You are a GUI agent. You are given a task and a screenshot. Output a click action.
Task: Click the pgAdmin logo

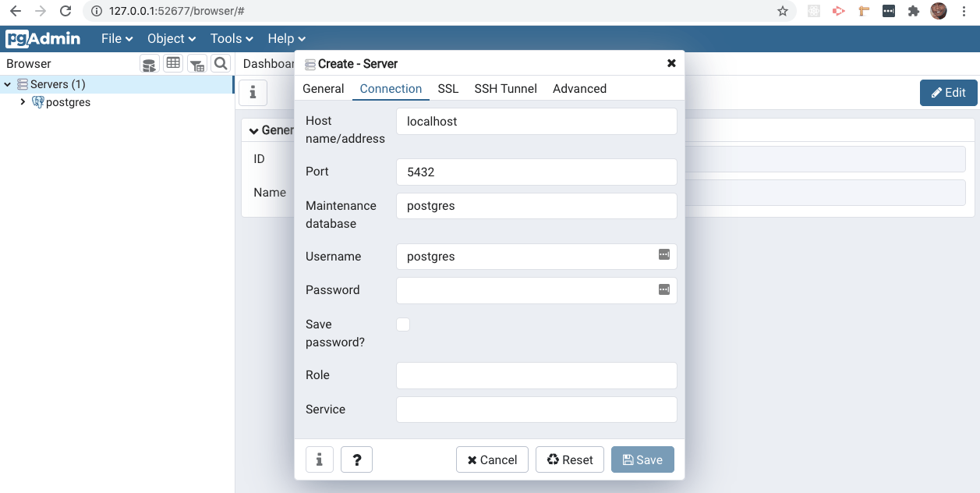(43, 38)
